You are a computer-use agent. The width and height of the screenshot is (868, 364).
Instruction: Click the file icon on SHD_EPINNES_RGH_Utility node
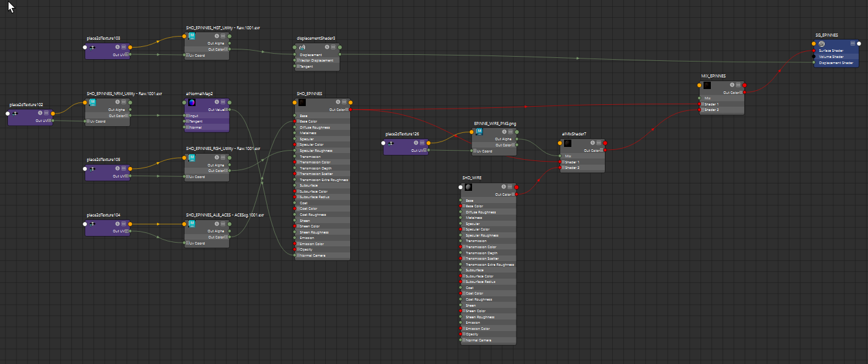[x=192, y=157]
